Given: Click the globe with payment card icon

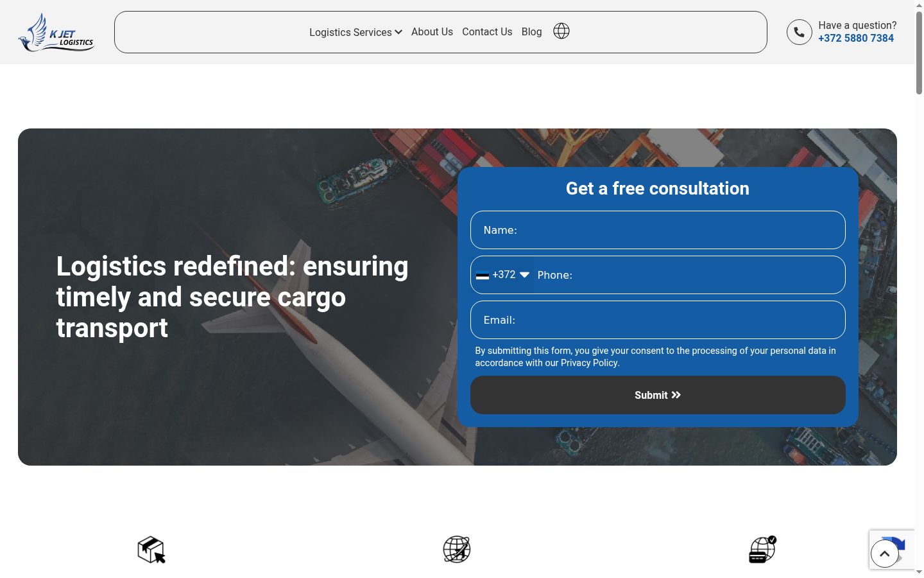Looking at the screenshot, I should pos(762,550).
